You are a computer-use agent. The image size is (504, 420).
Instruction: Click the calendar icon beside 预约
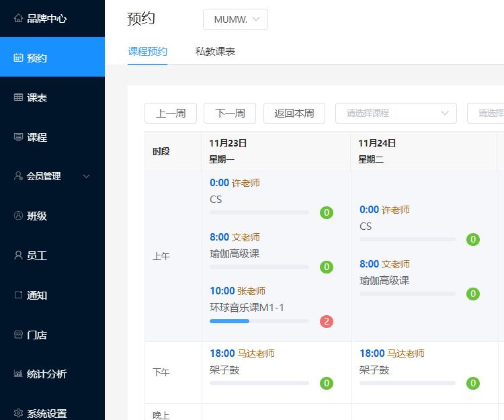point(18,58)
